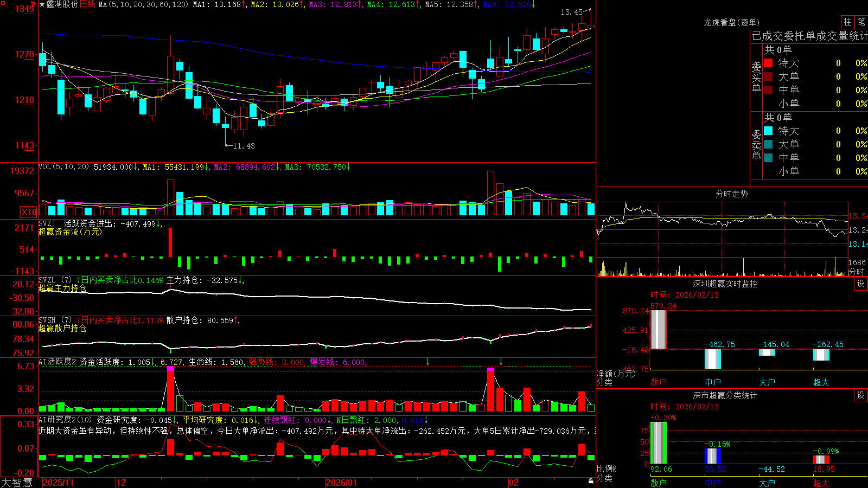Image resolution: width=868 pixels, height=488 pixels.
Task: Click the 2025/11 date marker on the time axis
Action: 58,483
